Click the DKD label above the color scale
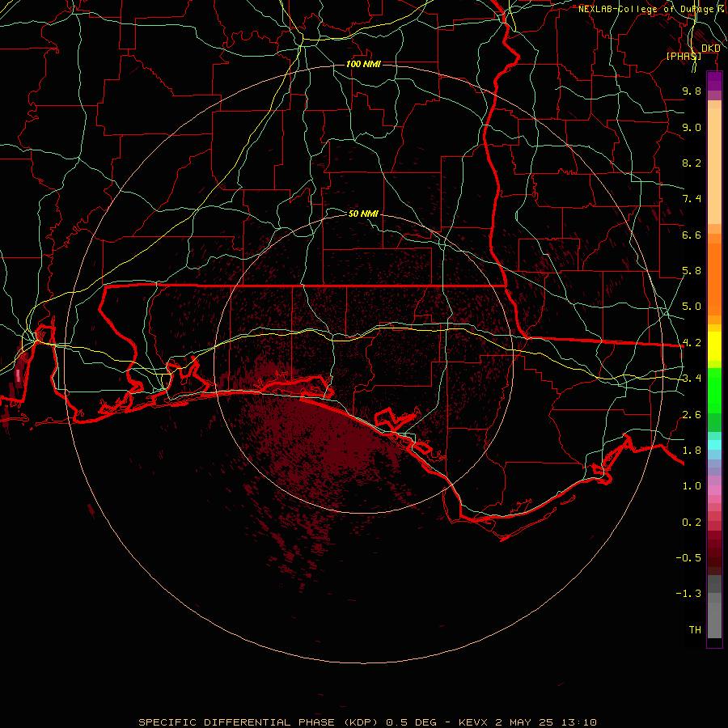 [711, 48]
